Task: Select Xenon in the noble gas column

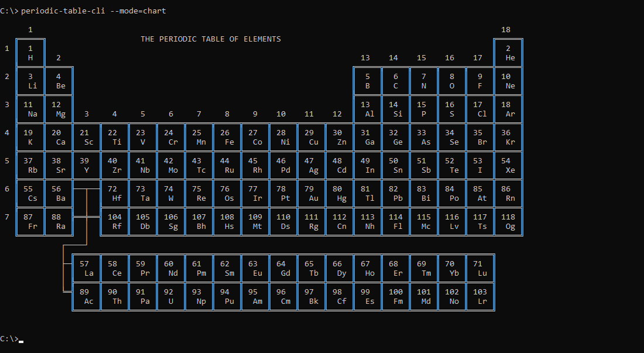Action: (508, 165)
